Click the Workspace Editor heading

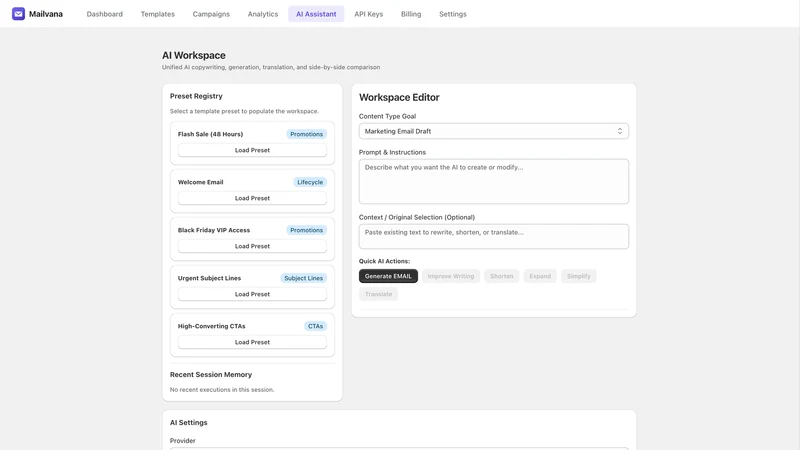[x=399, y=97]
